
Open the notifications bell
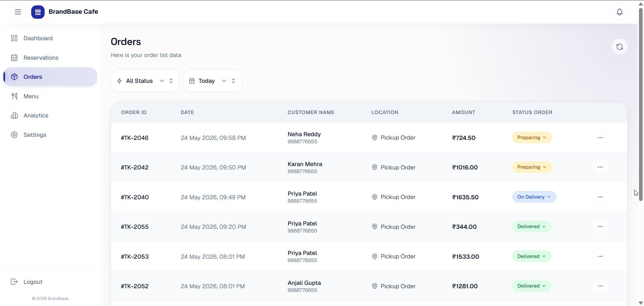[x=620, y=12]
